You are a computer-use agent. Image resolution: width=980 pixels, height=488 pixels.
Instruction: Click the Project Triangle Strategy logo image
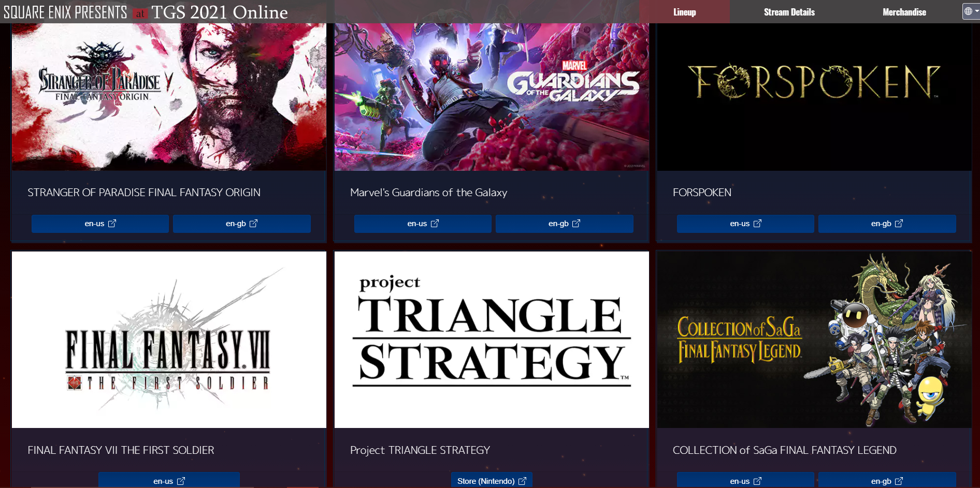pos(492,339)
